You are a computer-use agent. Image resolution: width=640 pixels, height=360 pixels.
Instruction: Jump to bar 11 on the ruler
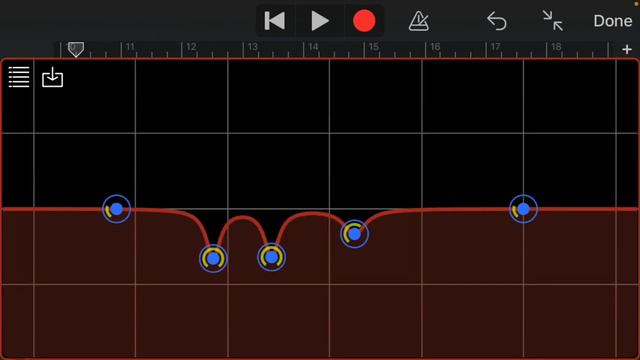pyautogui.click(x=130, y=47)
